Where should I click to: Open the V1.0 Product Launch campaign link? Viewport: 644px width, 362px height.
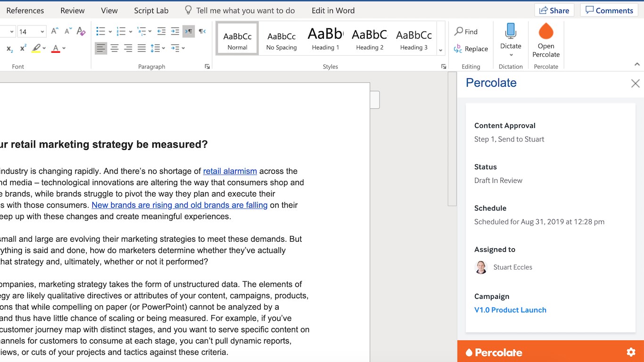click(510, 310)
